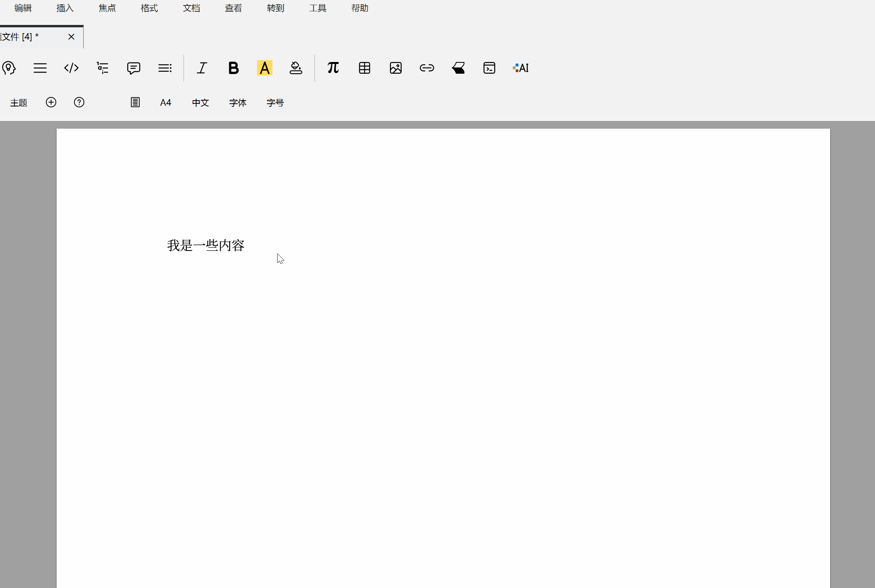Open the A4 page size dropdown
Viewport: 875px width, 588px height.
(x=165, y=103)
